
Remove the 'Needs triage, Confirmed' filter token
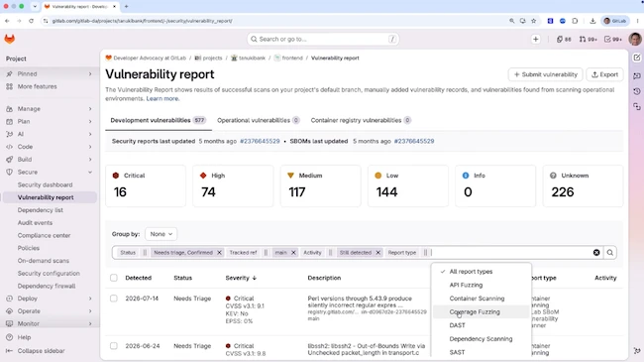click(x=219, y=253)
